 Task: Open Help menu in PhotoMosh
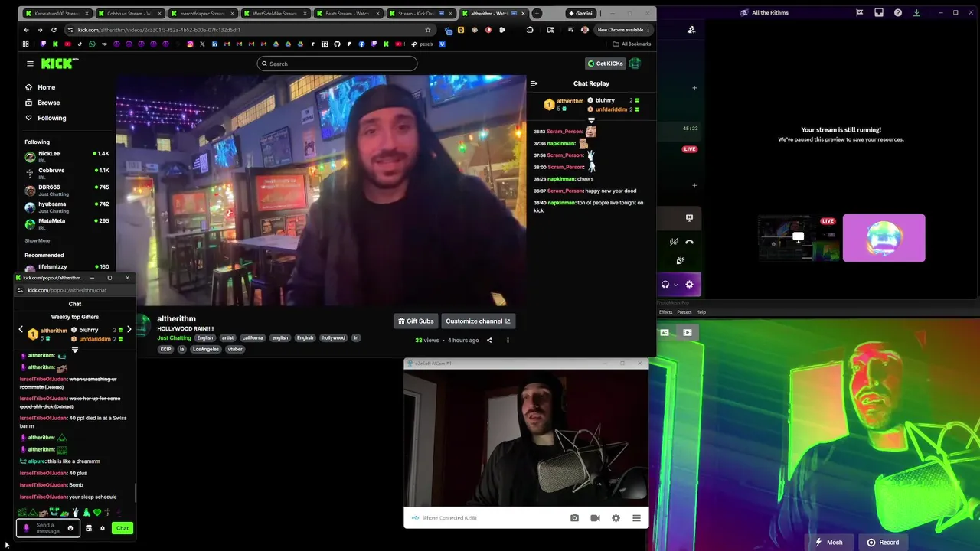(x=701, y=312)
